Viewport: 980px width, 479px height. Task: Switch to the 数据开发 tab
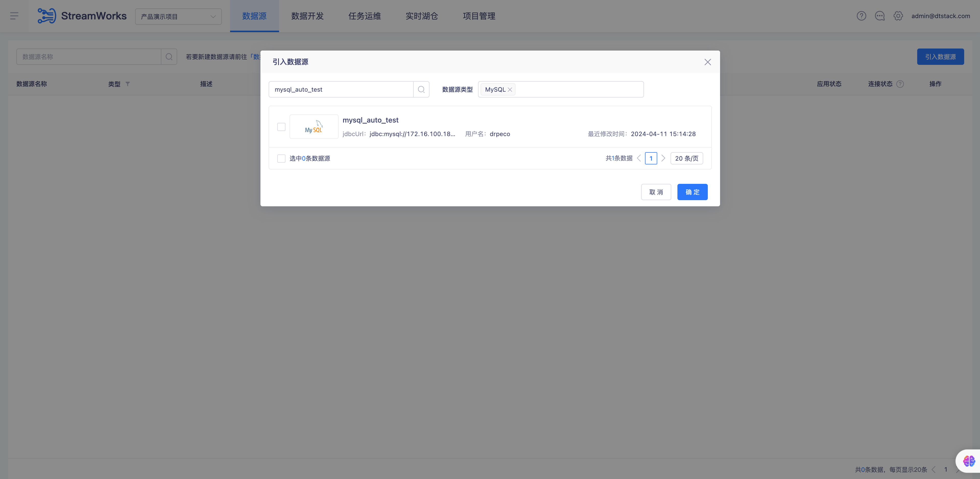coord(307,16)
